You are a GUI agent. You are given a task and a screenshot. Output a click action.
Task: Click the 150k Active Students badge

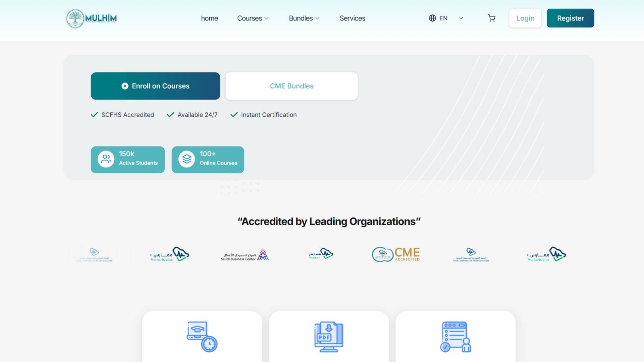[127, 160]
